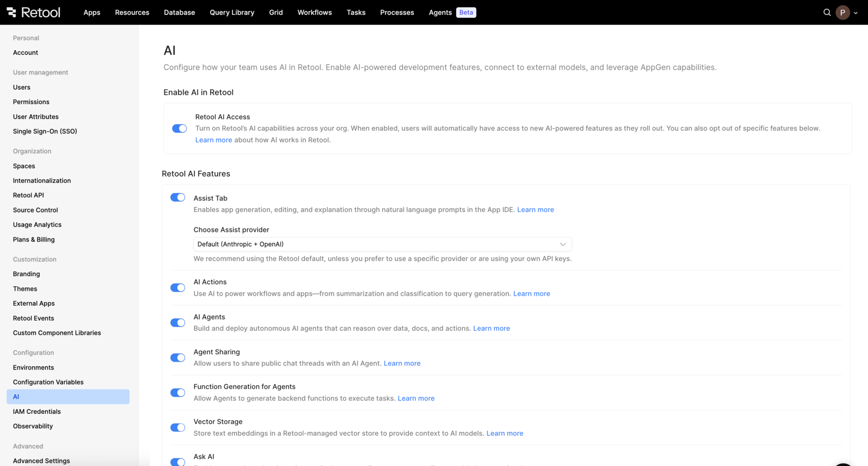This screenshot has height=466, width=868.
Task: Click the user avatar P icon
Action: (842, 13)
